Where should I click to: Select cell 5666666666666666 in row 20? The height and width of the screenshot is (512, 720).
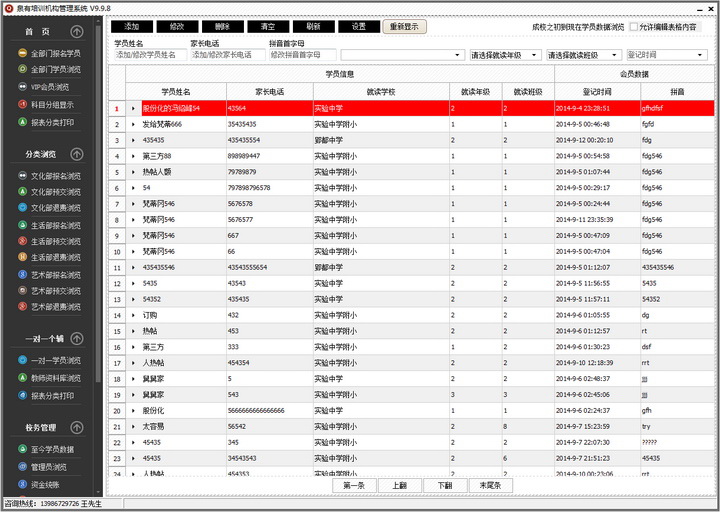[270, 411]
